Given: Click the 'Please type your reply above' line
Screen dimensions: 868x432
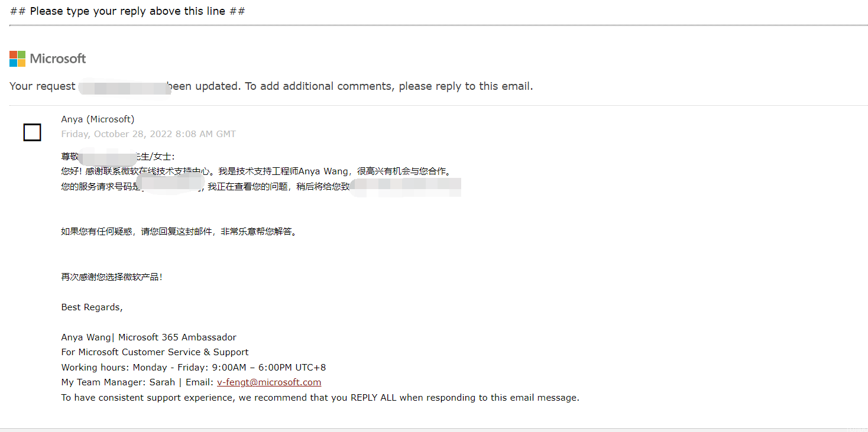Looking at the screenshot, I should click(128, 11).
